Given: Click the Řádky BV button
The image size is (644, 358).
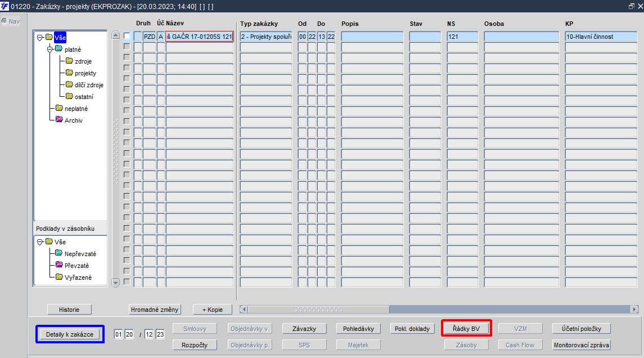Looking at the screenshot, I should click(466, 328).
